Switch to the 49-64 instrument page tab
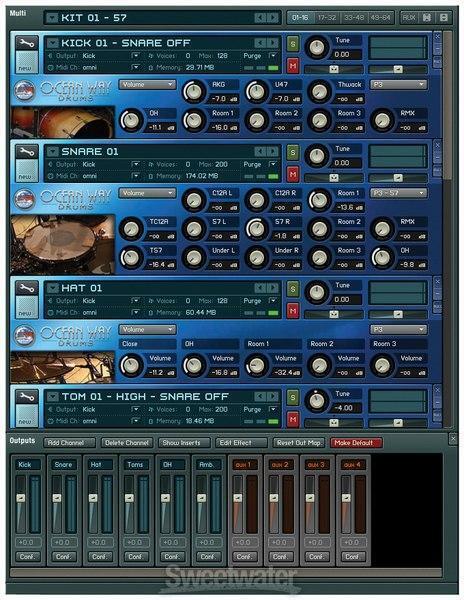464x600 pixels. pyautogui.click(x=380, y=18)
